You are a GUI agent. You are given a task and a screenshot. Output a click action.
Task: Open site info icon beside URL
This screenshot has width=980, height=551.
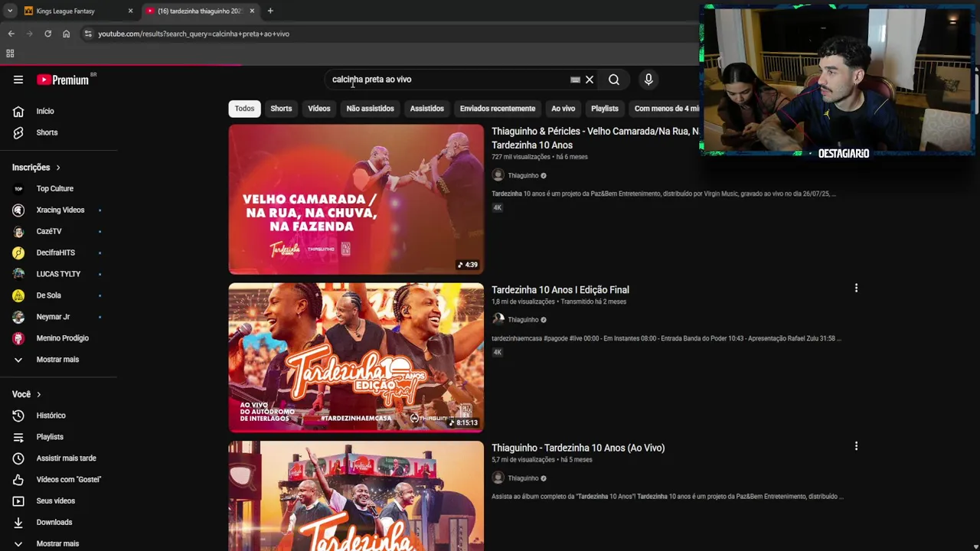point(88,34)
